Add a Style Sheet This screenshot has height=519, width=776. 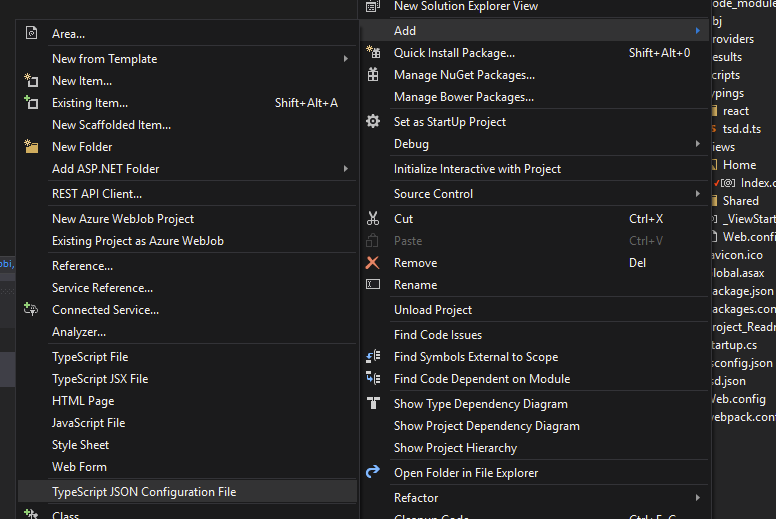pyautogui.click(x=187, y=445)
